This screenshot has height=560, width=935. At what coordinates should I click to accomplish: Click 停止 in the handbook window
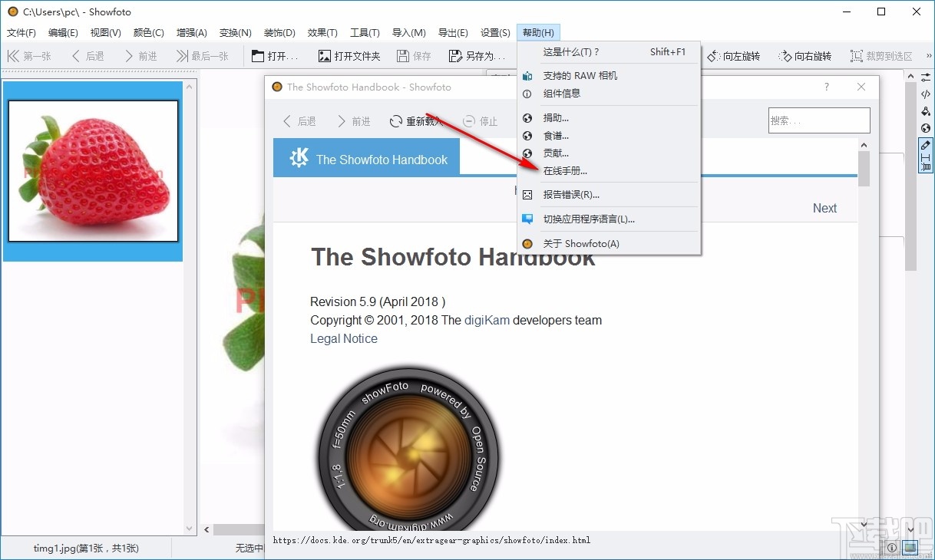click(x=480, y=121)
